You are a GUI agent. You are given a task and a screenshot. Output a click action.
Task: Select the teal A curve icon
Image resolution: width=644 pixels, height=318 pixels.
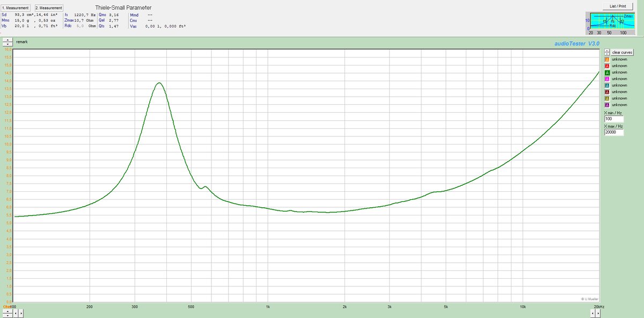pyautogui.click(x=607, y=85)
